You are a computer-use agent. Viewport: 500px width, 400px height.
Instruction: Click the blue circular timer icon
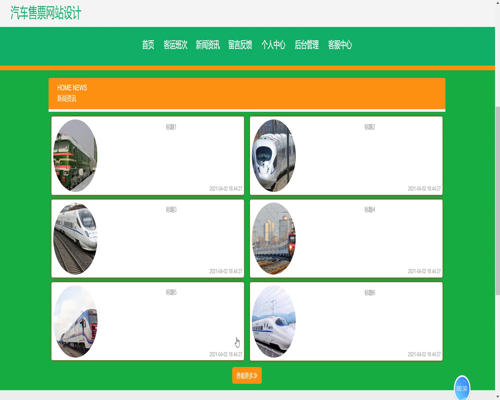(x=462, y=388)
